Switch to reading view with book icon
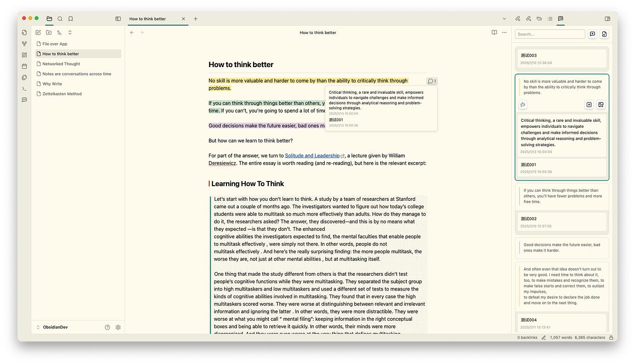The height and width of the screenshot is (364, 635). (494, 33)
